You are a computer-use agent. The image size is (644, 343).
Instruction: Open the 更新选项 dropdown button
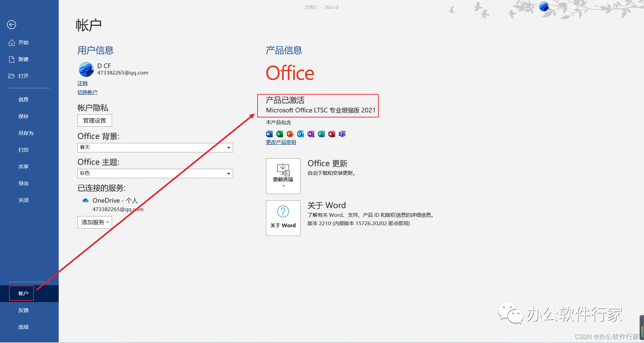(283, 176)
